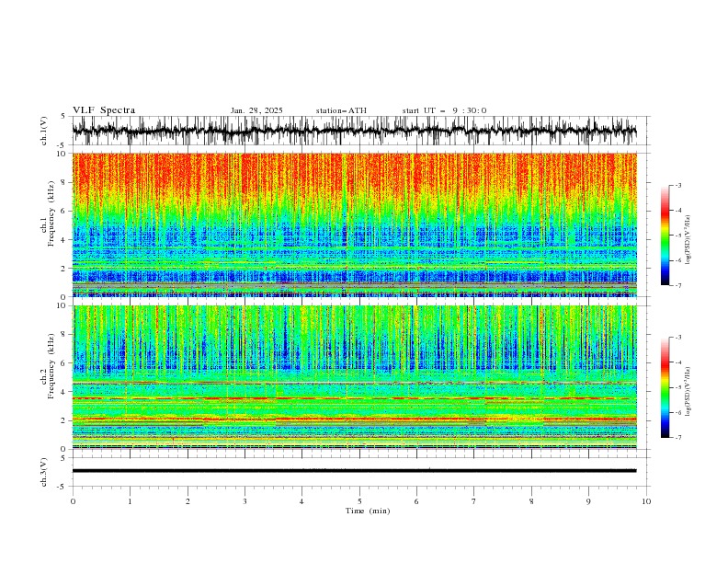Click time axis tick label "4"
This screenshot has width=728, height=563.
[301, 501]
